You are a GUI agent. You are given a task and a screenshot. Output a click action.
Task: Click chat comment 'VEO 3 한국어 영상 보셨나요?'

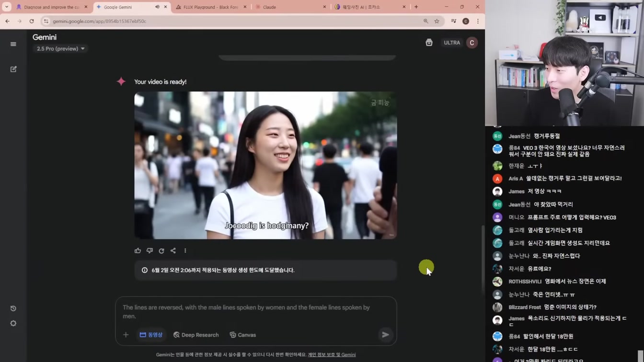(574, 151)
